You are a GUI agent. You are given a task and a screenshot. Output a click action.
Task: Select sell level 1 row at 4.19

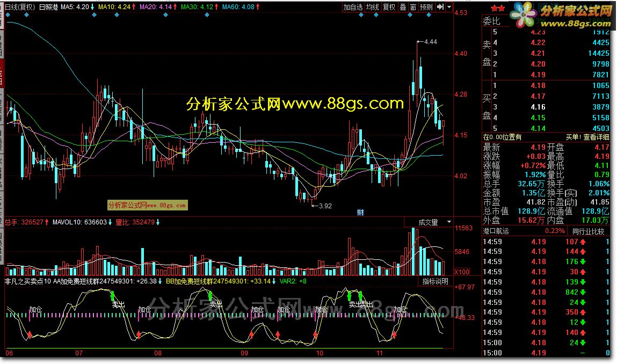tap(551, 75)
